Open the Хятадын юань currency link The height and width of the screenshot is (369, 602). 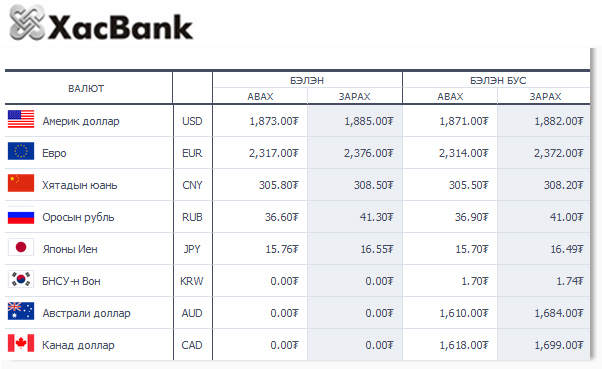79,185
